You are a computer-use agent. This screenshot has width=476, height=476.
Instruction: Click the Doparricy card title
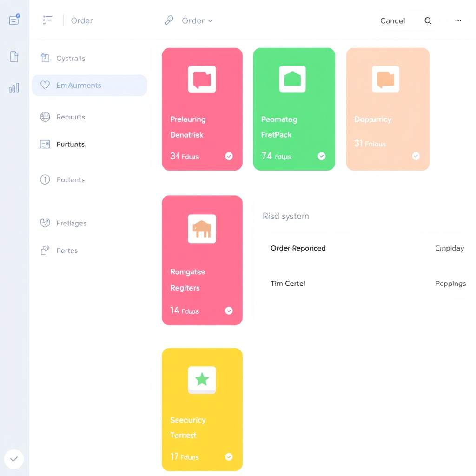[373, 119]
